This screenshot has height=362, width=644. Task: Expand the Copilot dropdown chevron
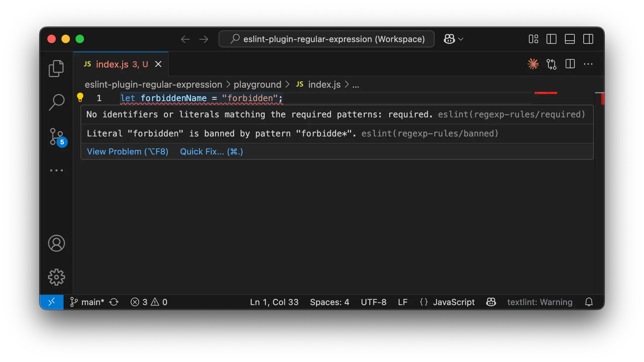coord(461,39)
